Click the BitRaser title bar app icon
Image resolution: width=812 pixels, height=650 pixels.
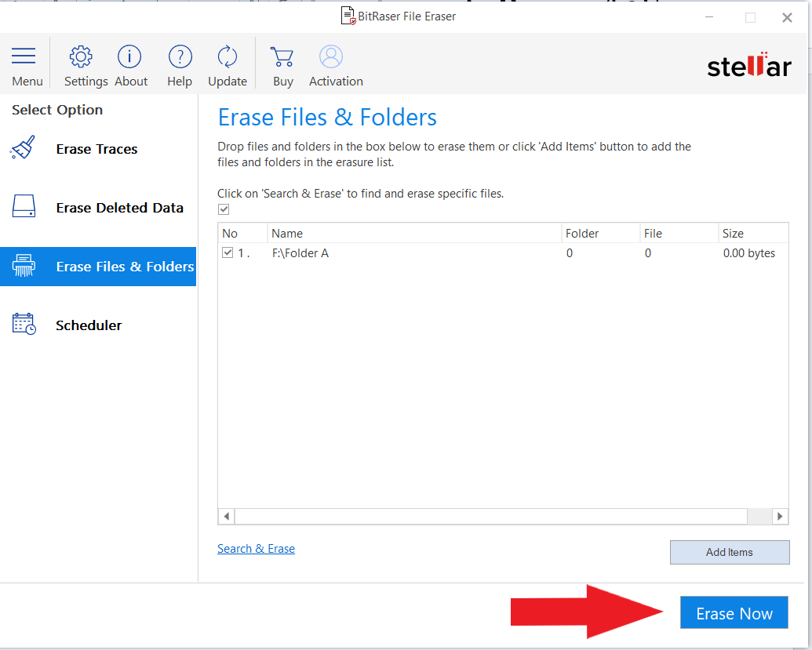348,16
